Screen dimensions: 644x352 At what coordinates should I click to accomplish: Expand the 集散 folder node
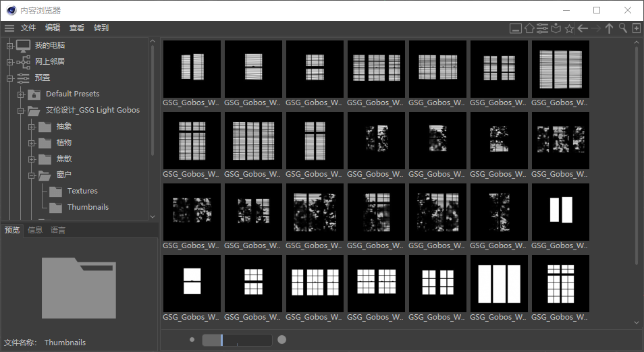[x=32, y=159]
